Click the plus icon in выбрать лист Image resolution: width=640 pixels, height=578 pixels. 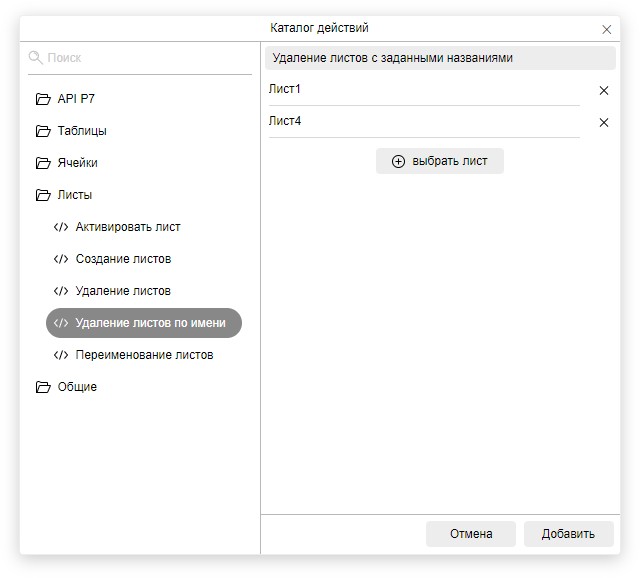pos(398,161)
